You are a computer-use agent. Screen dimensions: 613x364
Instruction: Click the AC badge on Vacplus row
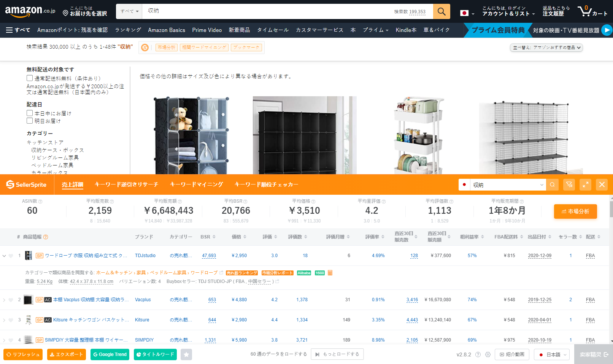pyautogui.click(x=48, y=300)
